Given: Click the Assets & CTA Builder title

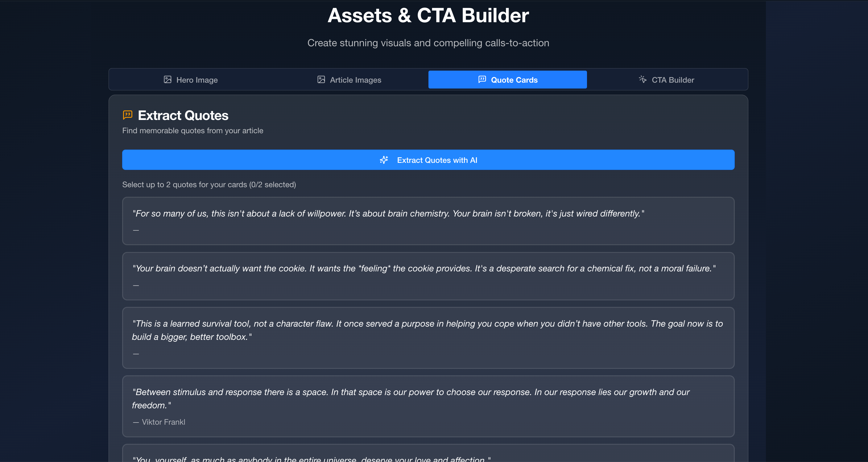Looking at the screenshot, I should [428, 15].
